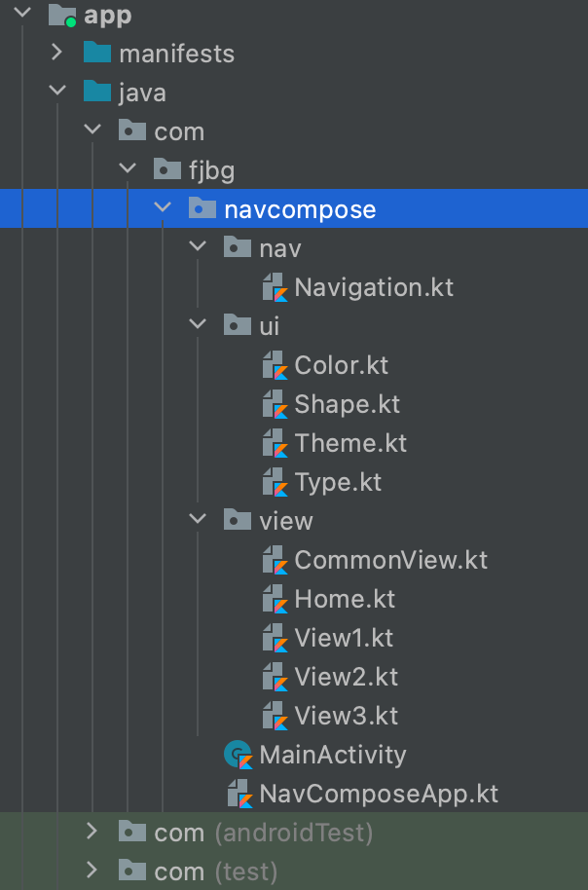
Task: Click the app module folder icon
Action: 61,15
